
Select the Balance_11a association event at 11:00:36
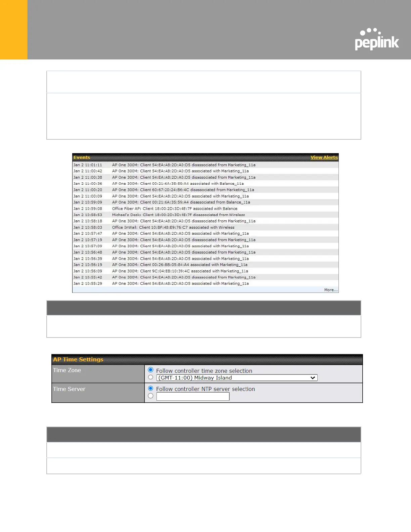(x=205, y=184)
